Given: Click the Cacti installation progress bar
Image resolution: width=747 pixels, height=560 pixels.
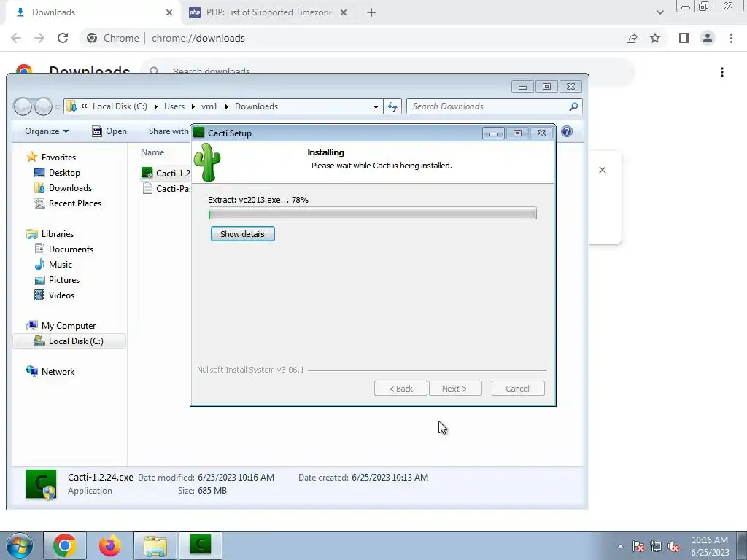Looking at the screenshot, I should pos(373,214).
